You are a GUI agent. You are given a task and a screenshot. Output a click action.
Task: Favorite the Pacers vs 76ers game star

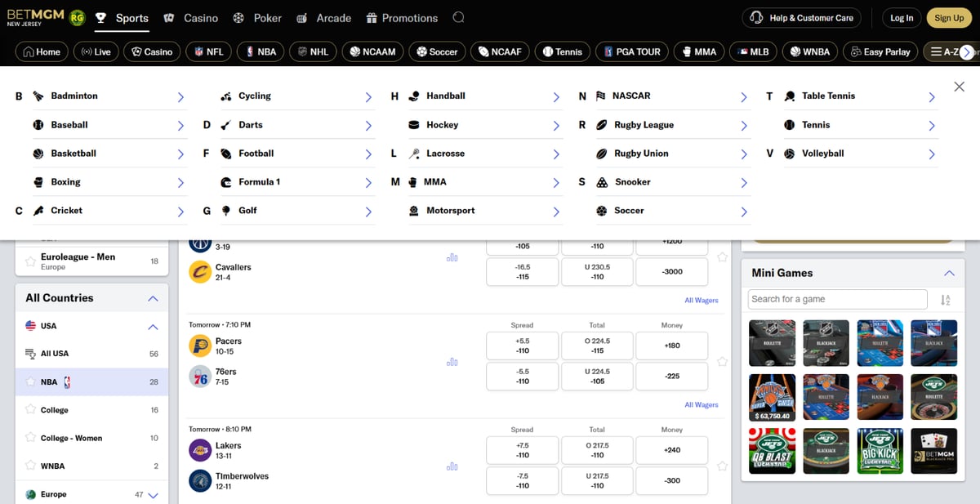tap(722, 361)
